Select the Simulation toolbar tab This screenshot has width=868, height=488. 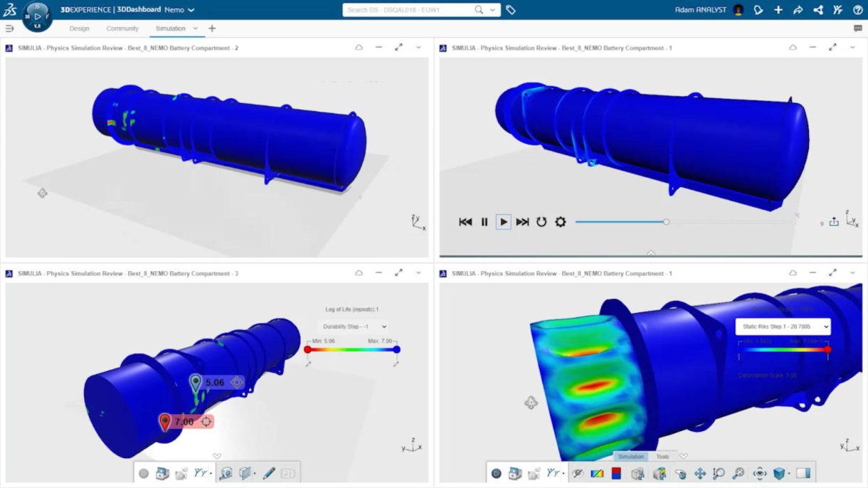click(x=630, y=457)
